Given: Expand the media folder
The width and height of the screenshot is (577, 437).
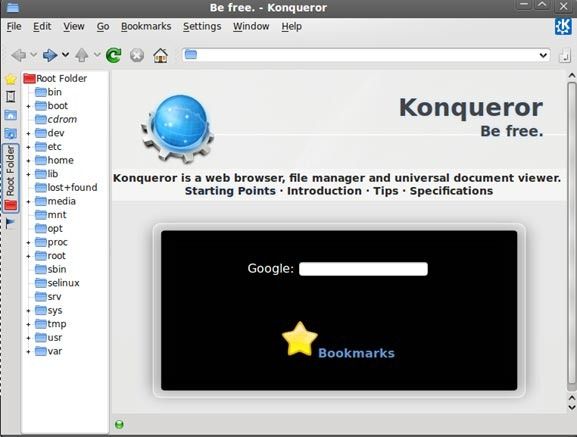Looking at the screenshot, I should 28,202.
